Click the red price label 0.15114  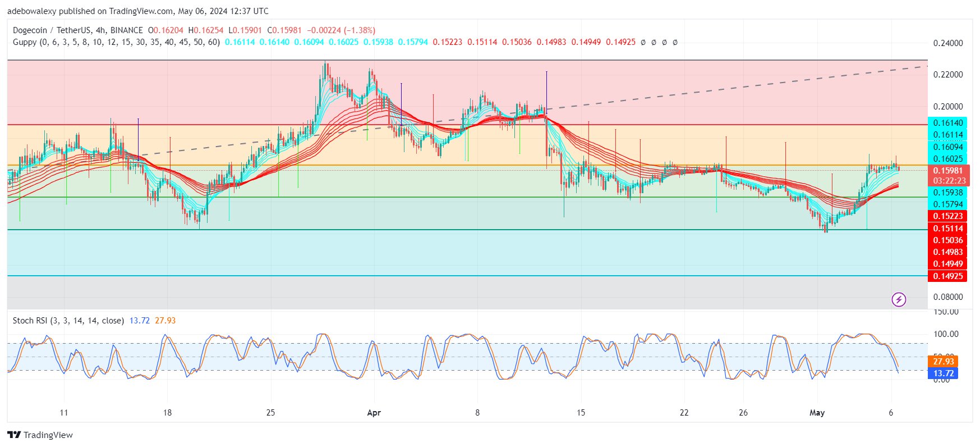(x=947, y=229)
